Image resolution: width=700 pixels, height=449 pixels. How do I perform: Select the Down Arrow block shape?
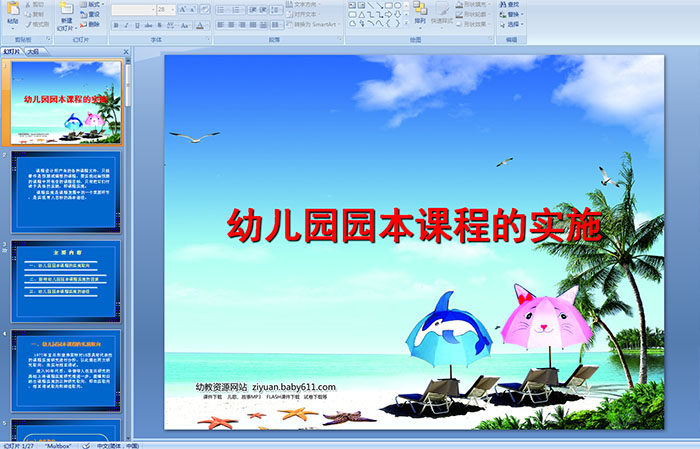397,15
